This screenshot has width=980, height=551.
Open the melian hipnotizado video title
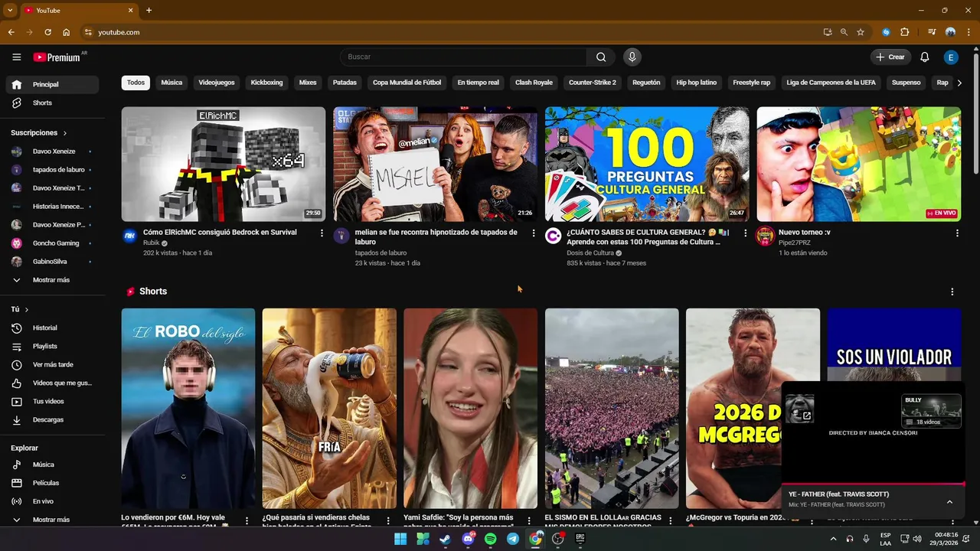(x=436, y=237)
